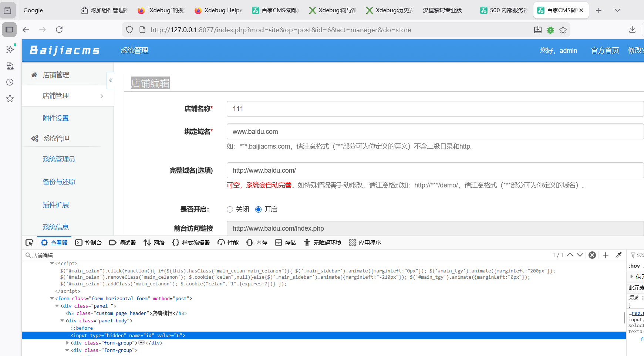This screenshot has height=356, width=644.
Task: Switch to the 性能 performance tab
Action: point(228,243)
